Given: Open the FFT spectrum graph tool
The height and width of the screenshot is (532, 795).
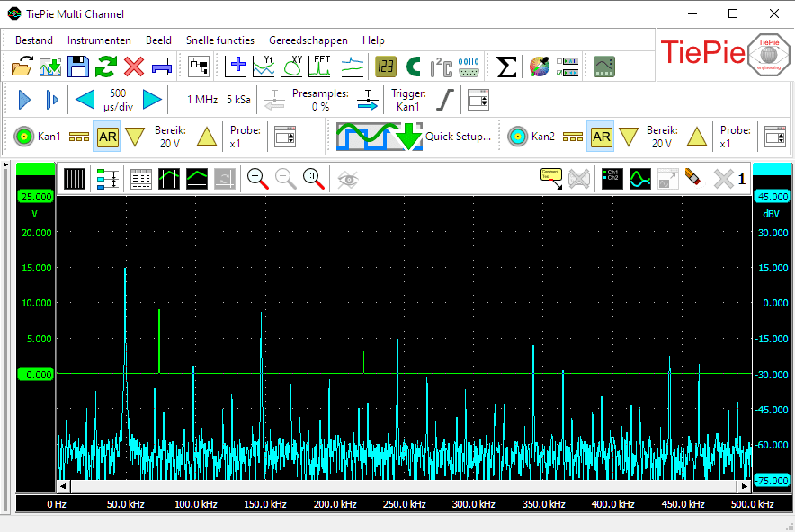Looking at the screenshot, I should pyautogui.click(x=321, y=66).
